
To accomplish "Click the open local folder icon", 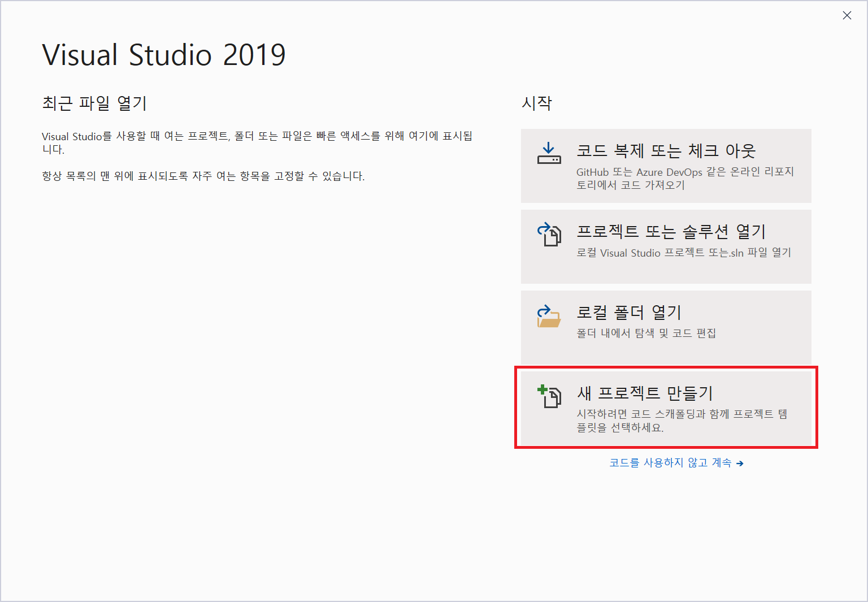I will click(549, 316).
